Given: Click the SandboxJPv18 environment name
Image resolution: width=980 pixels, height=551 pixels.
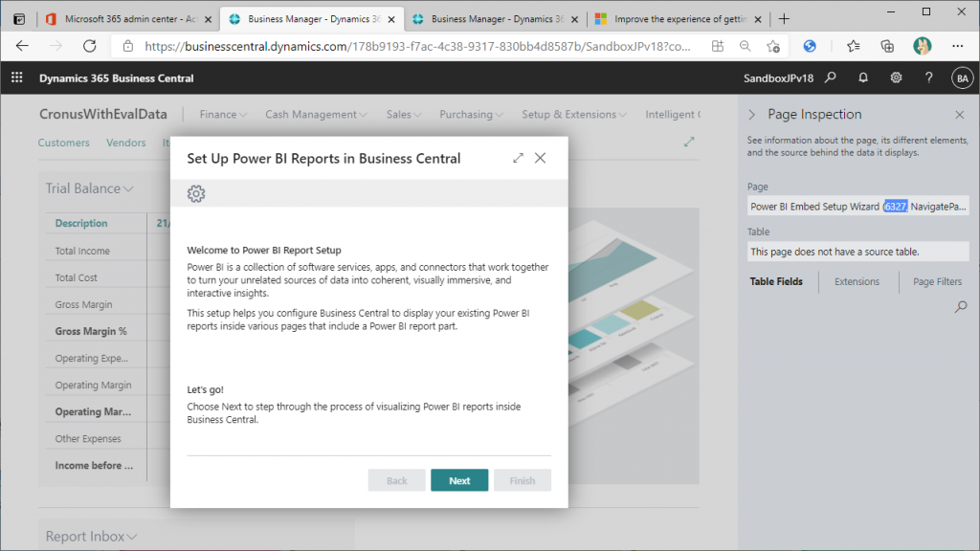Looking at the screenshot, I should point(778,78).
